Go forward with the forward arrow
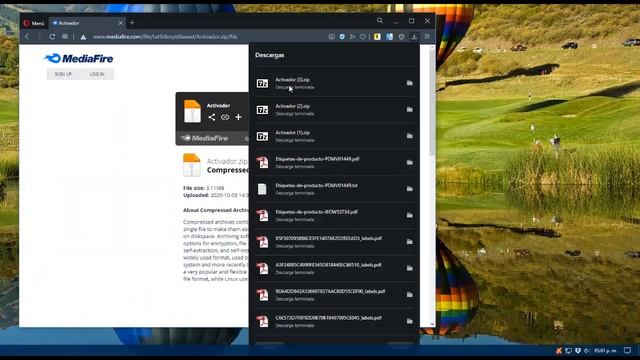Viewport: 640px width, 360px height. click(x=39, y=37)
